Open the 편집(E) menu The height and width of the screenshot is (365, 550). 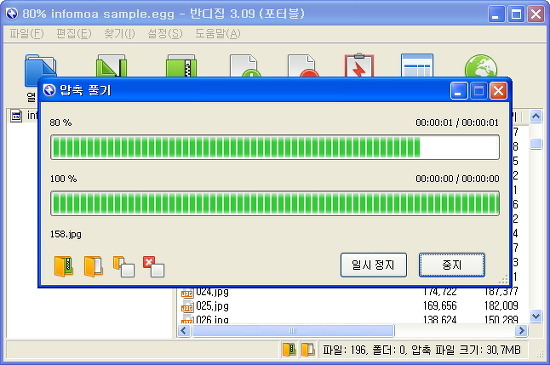pyautogui.click(x=74, y=34)
